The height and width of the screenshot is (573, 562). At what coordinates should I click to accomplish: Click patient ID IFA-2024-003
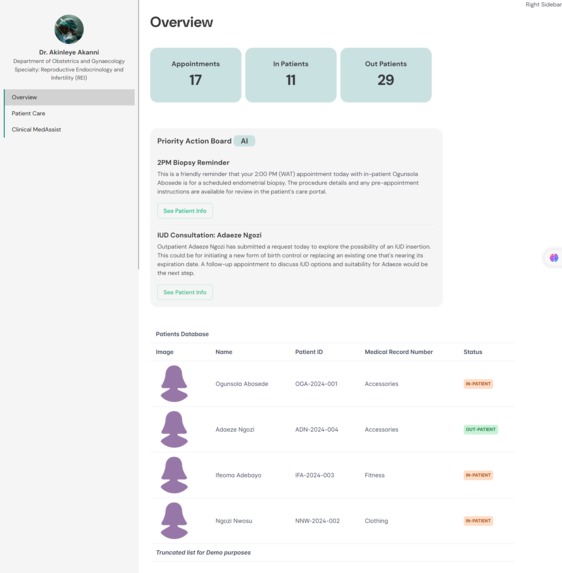tap(315, 475)
